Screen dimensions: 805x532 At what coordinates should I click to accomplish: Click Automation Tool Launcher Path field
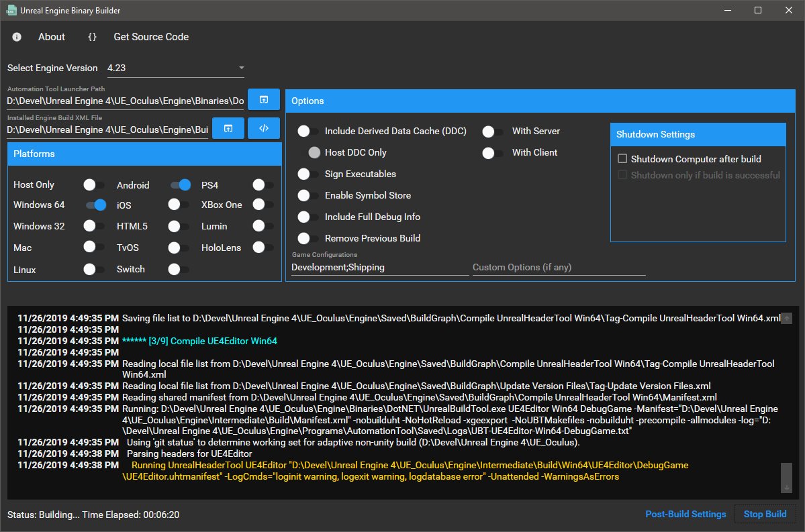126,101
